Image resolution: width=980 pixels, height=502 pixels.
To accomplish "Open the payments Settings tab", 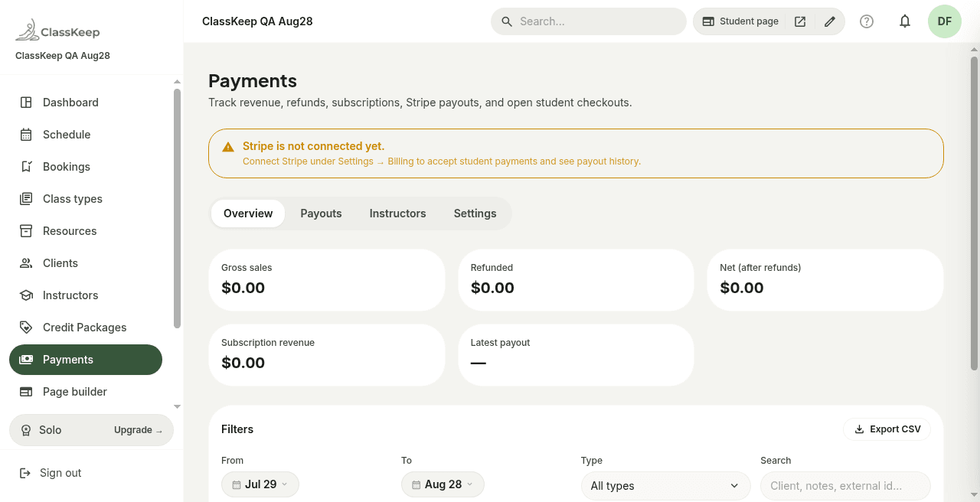I will (x=475, y=214).
